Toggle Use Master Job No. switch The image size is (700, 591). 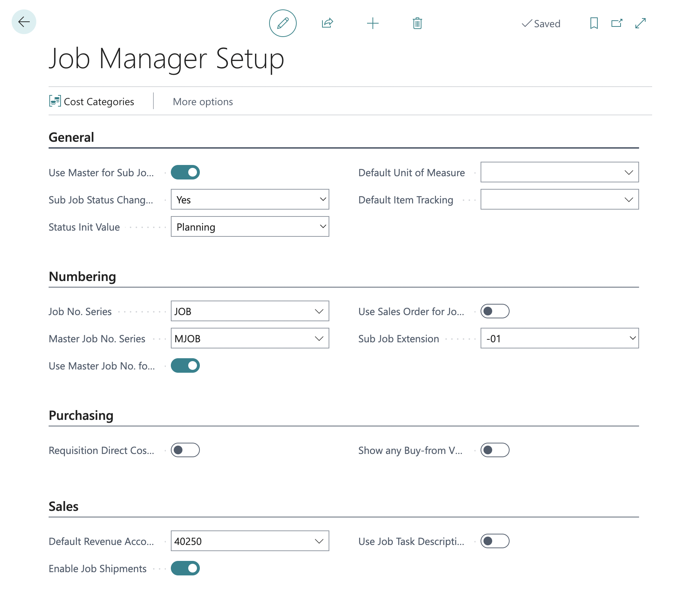click(185, 365)
